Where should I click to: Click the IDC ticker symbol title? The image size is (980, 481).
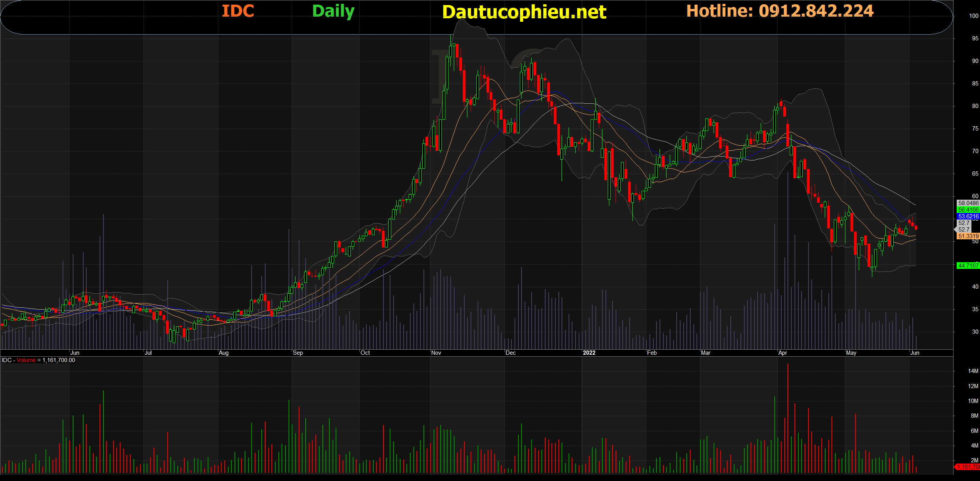tap(238, 11)
